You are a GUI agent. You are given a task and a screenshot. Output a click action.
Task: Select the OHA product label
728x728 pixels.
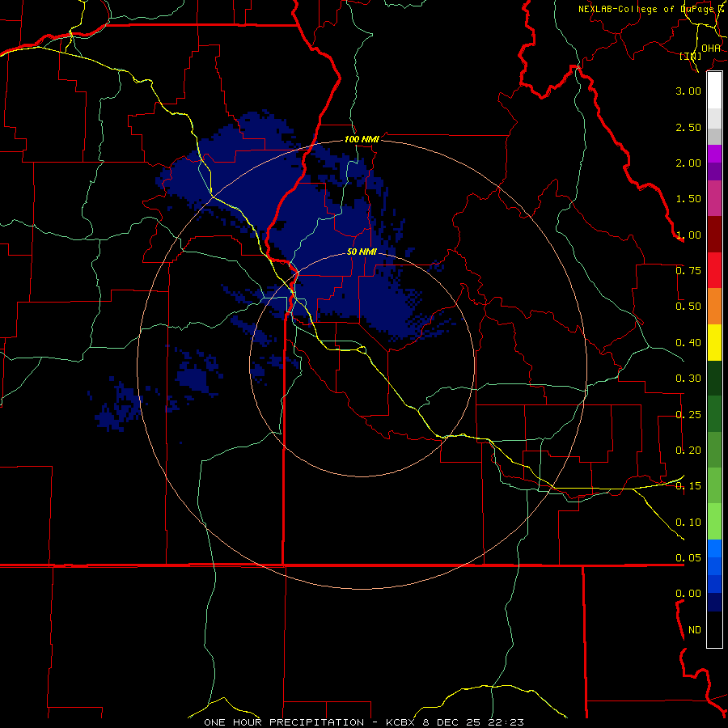coord(711,48)
